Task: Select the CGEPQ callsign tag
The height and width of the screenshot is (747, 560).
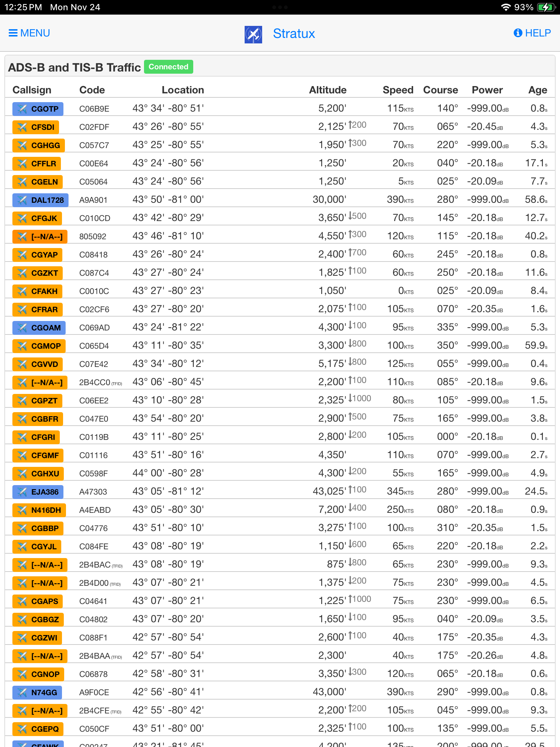Action: (x=38, y=729)
